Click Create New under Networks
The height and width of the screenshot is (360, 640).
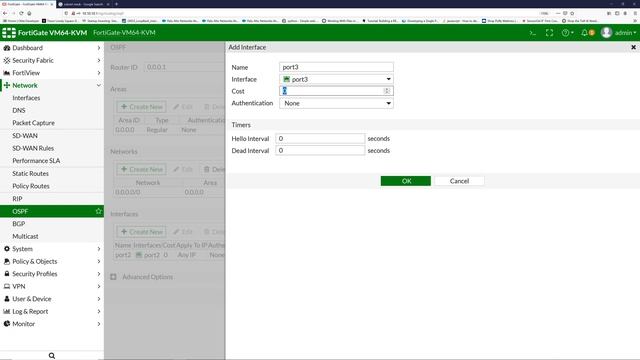point(142,169)
